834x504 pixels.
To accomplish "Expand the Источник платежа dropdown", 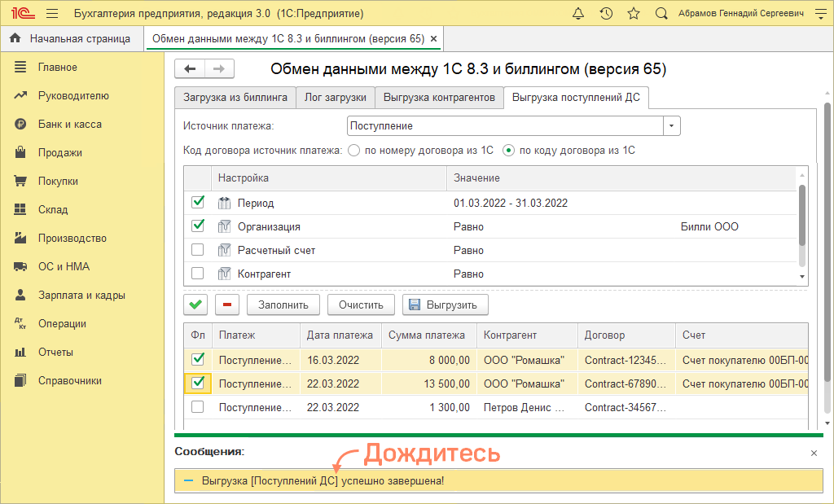I will pyautogui.click(x=671, y=126).
